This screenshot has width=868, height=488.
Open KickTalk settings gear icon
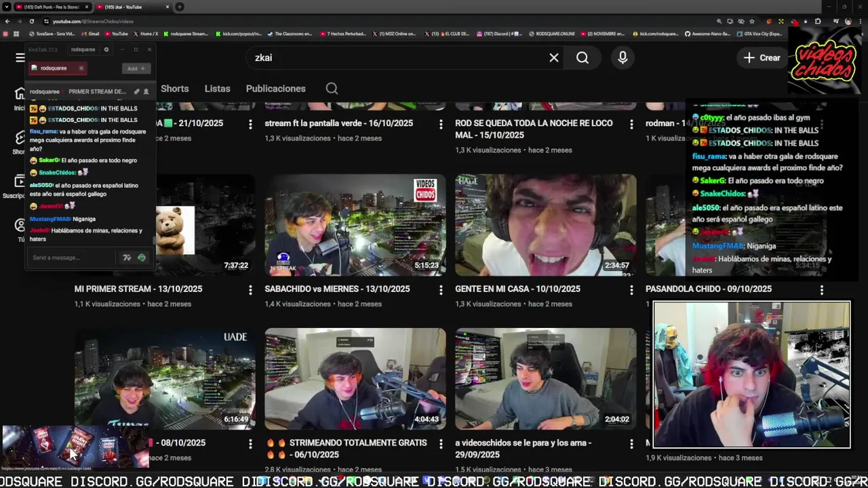pyautogui.click(x=106, y=49)
